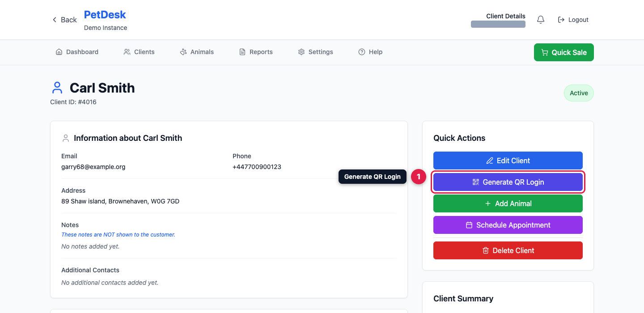Screen dimensions: 644x313
Task: Click the pencil icon on Edit Client
Action: (490, 161)
